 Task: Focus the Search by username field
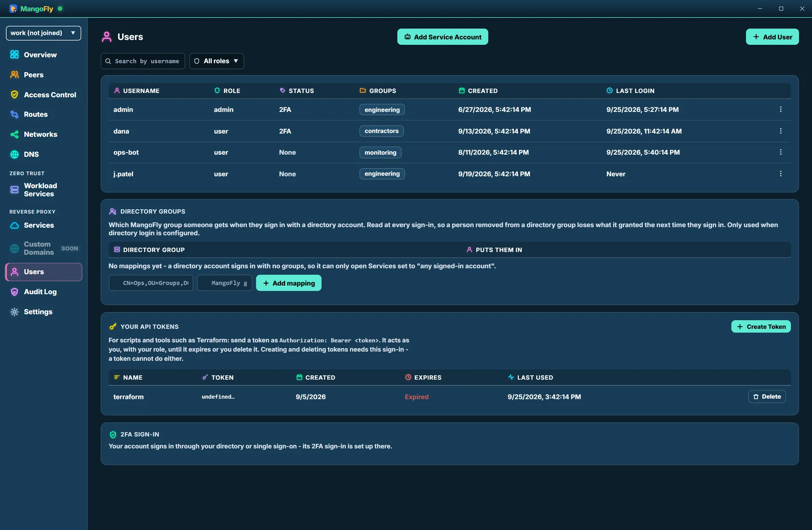click(143, 61)
